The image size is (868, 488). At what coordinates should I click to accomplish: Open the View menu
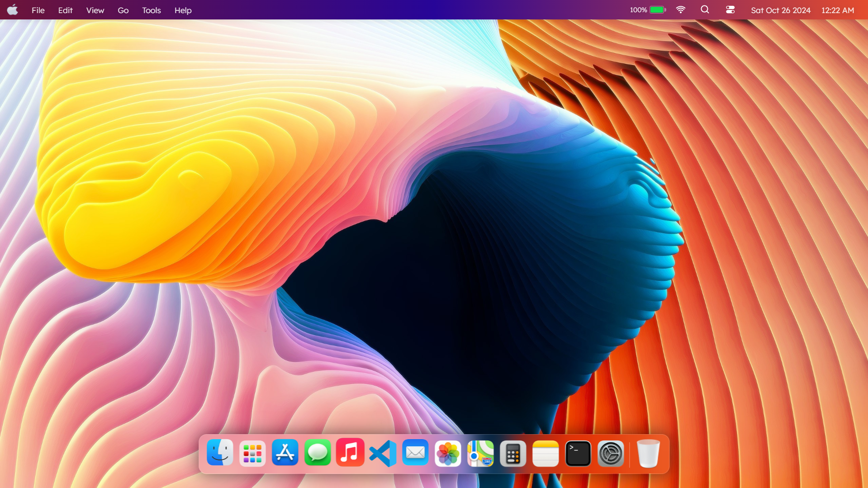[x=95, y=10]
